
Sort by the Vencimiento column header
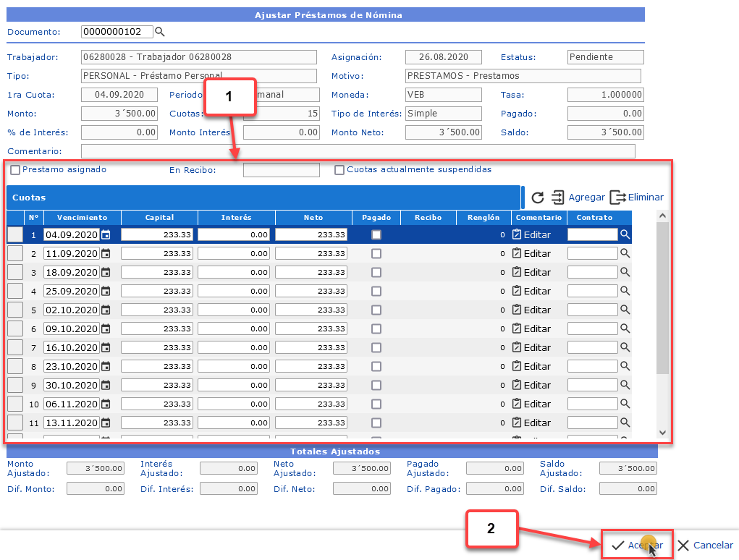tap(82, 217)
